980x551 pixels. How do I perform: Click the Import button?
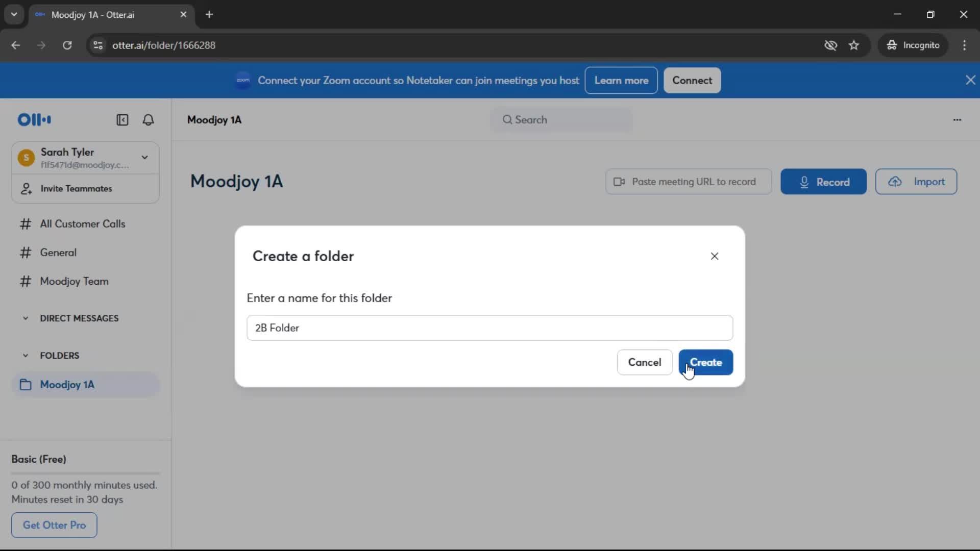916,182
